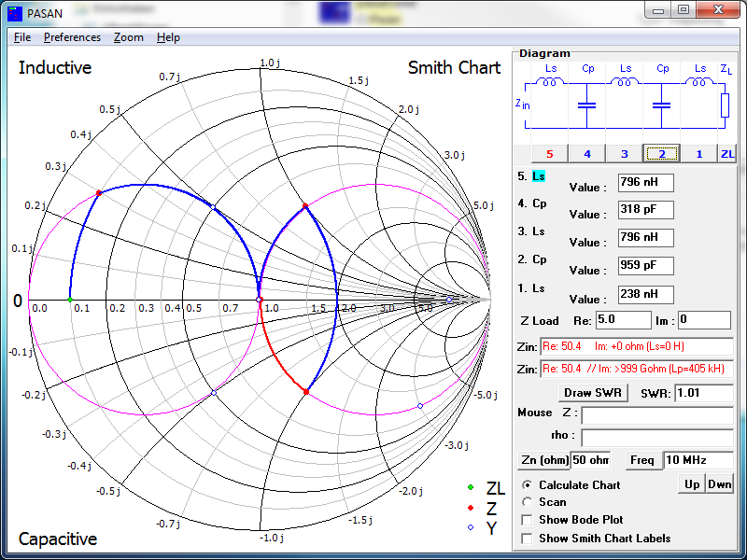The width and height of the screenshot is (747, 560).
Task: Edit component 2 value field 959 pF
Action: pyautogui.click(x=645, y=266)
